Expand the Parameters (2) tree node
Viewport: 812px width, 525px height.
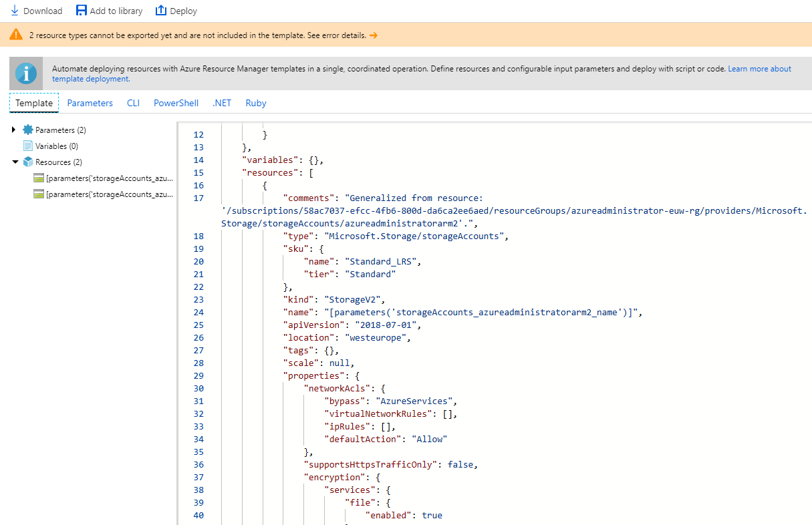(x=14, y=130)
